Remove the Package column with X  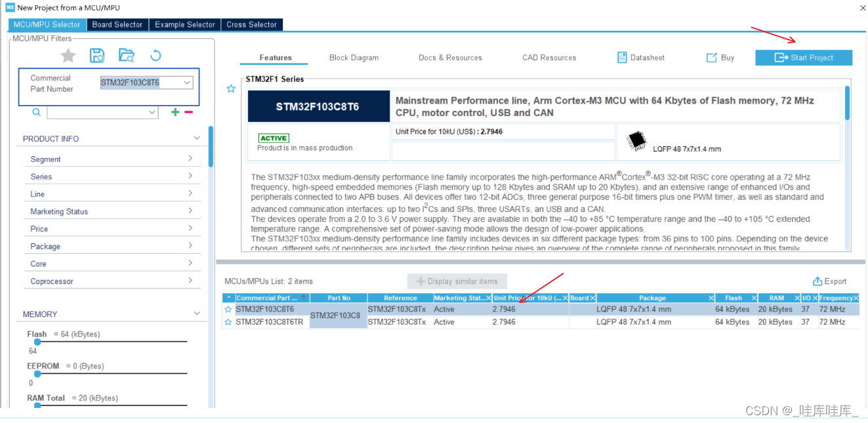711,298
